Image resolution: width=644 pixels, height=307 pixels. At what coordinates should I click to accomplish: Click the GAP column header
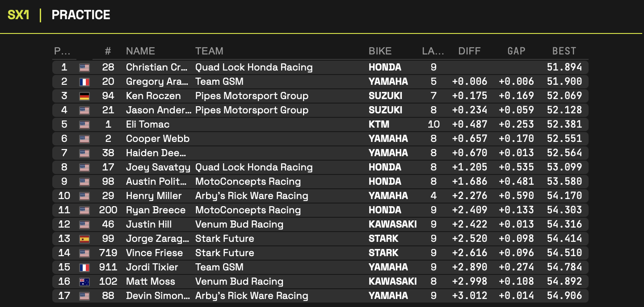click(x=516, y=51)
